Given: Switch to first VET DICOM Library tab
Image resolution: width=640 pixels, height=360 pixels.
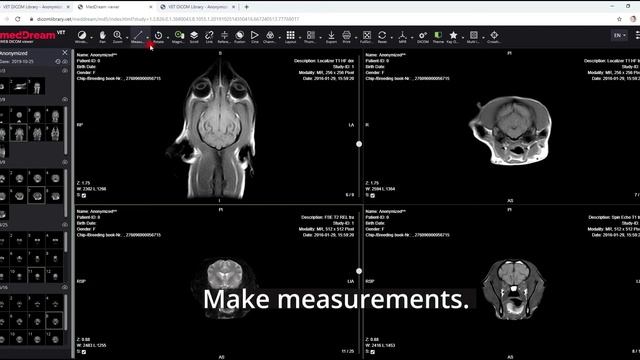Looking at the screenshot, I should [x=35, y=7].
